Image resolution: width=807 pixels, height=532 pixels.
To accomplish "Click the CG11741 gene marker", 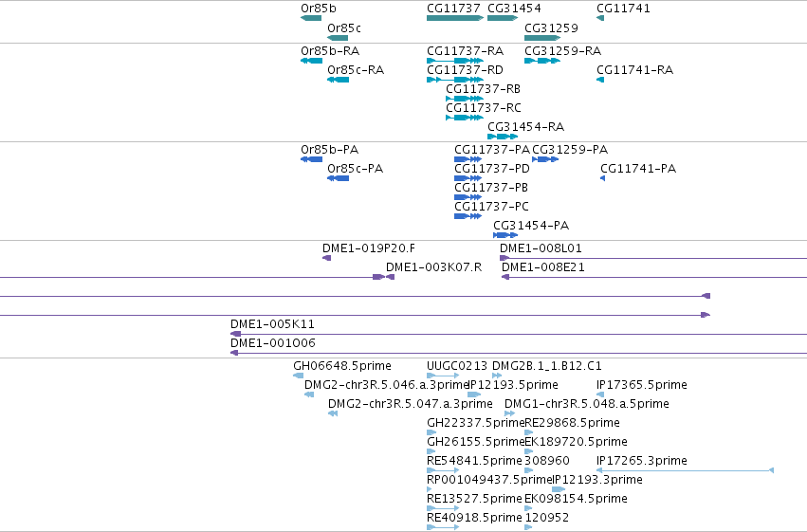I will pyautogui.click(x=600, y=18).
